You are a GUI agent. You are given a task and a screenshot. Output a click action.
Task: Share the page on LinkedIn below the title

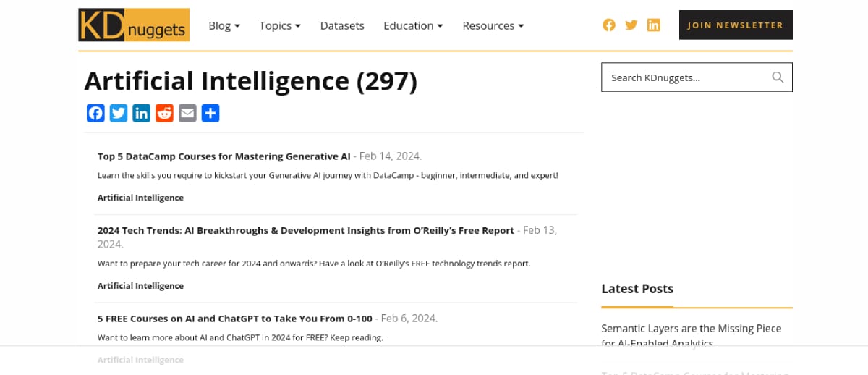(x=142, y=114)
